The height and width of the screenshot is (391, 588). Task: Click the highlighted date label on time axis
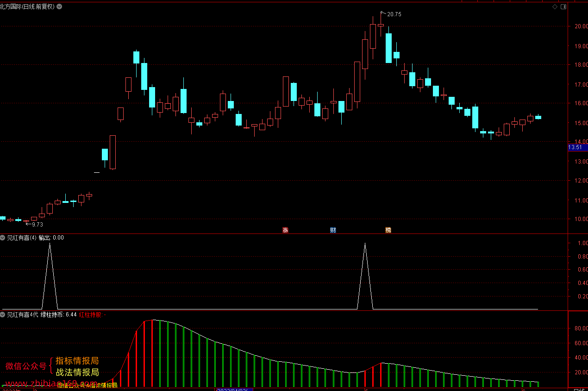pyautogui.click(x=235, y=389)
